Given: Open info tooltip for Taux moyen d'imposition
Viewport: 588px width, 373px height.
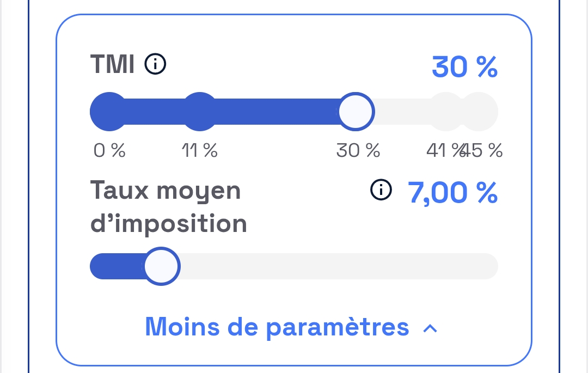Looking at the screenshot, I should pos(381,190).
